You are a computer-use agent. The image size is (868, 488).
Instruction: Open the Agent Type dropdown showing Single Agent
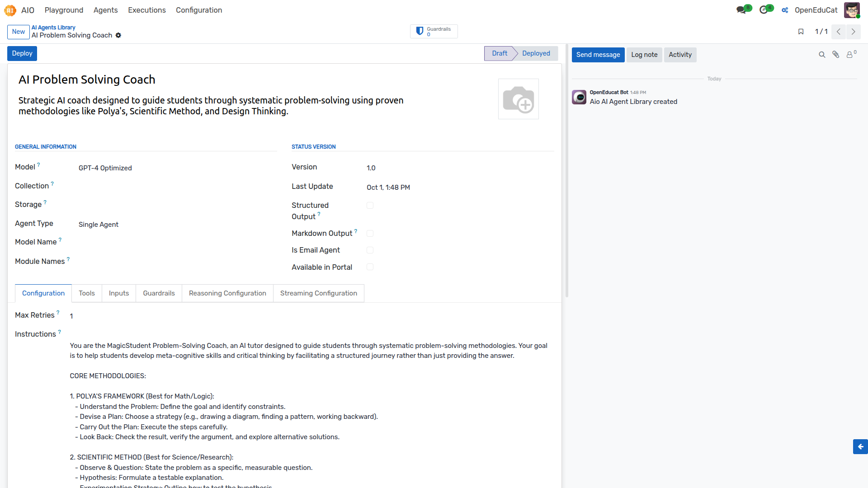pyautogui.click(x=177, y=225)
